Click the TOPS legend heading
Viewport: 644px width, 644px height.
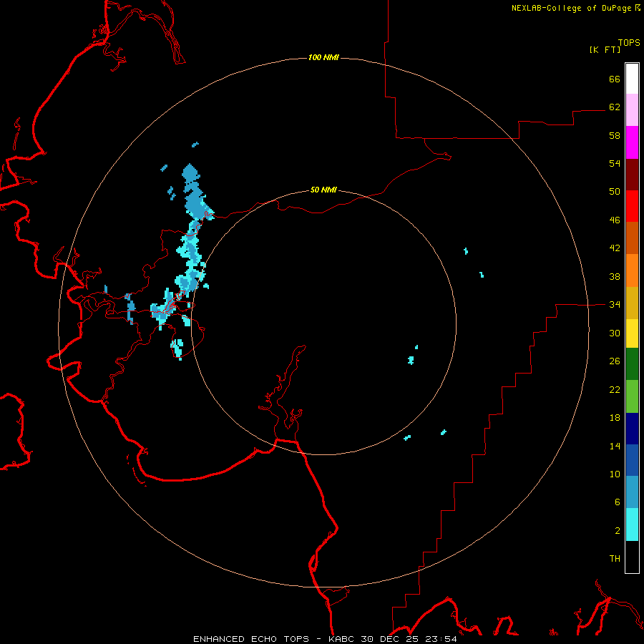coord(629,43)
